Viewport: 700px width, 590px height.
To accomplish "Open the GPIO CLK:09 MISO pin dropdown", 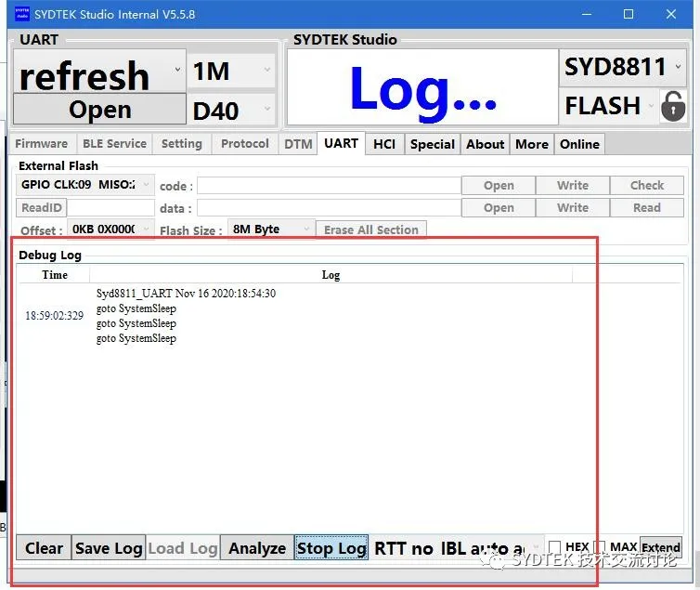I will [x=85, y=185].
